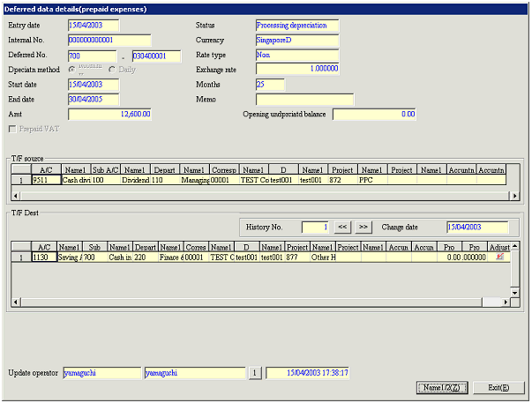Click the Opening undprciatd balance field
Screen dimensions: 532x403
tap(374, 115)
